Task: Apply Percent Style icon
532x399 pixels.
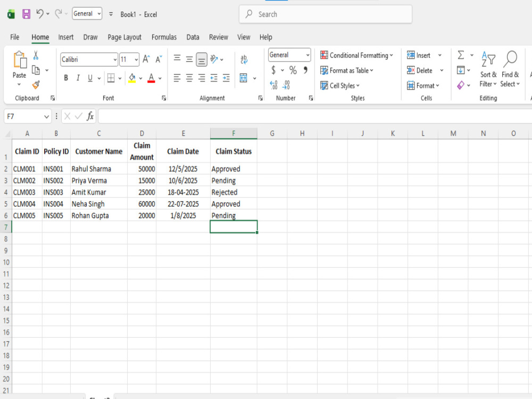Action: coord(293,70)
